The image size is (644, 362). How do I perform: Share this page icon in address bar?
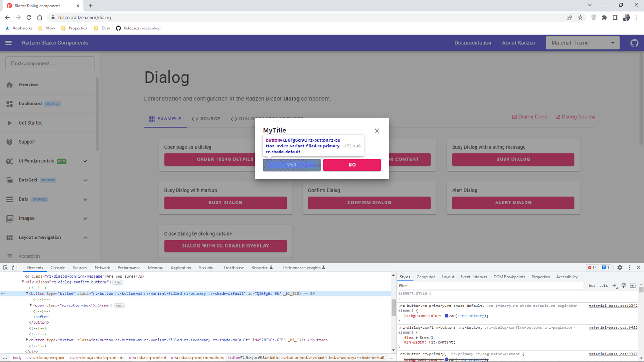(x=569, y=18)
